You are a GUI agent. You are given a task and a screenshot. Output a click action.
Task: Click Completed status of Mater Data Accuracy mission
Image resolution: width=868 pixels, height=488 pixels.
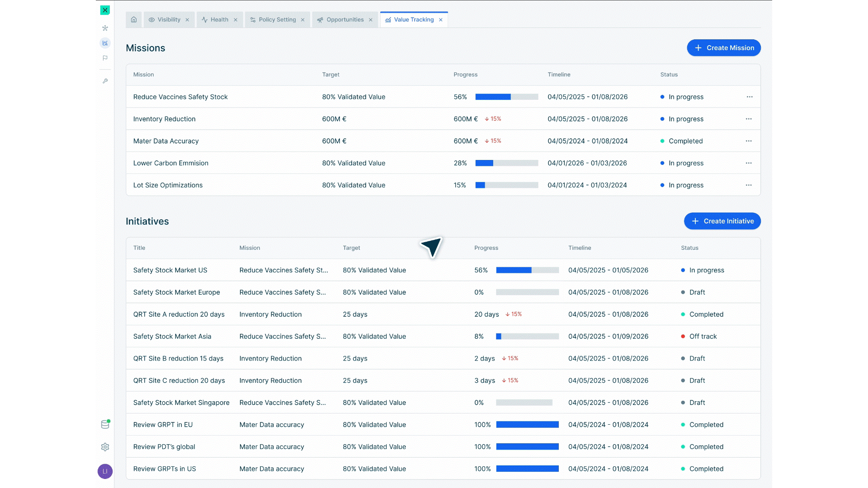coord(686,141)
